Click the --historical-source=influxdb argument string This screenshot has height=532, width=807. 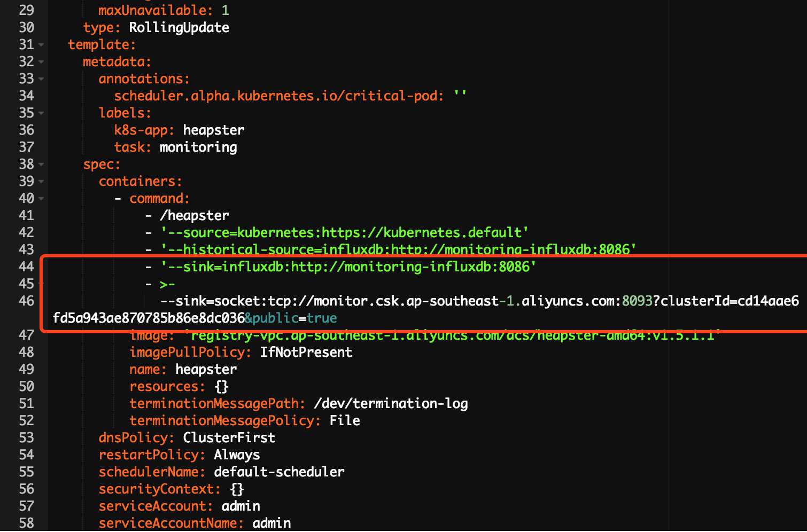click(398, 249)
